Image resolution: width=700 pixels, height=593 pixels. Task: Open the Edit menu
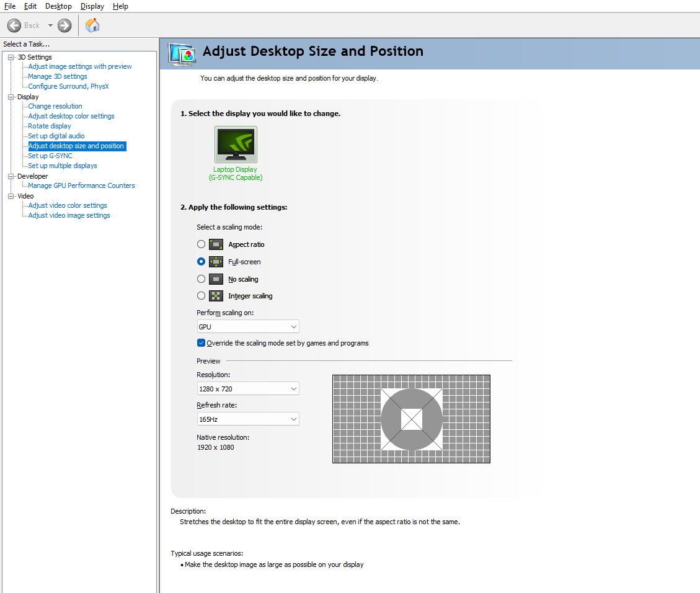tap(30, 6)
